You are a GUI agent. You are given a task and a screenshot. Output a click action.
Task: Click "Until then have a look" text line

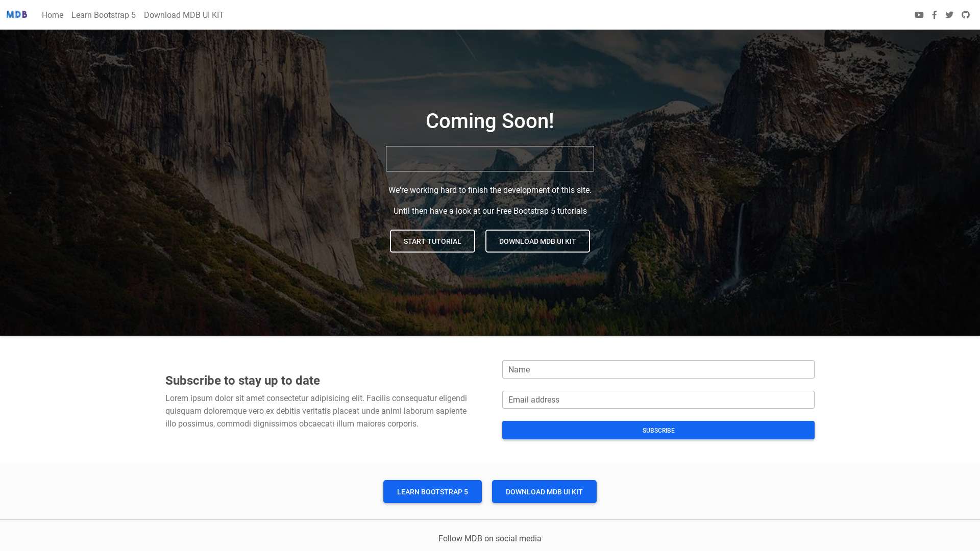[490, 211]
